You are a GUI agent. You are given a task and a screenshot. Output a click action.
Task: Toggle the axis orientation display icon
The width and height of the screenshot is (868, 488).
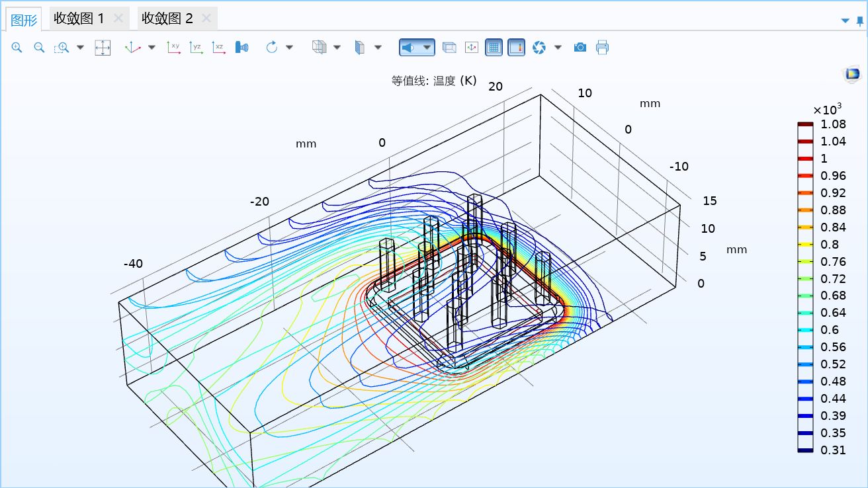pos(472,48)
